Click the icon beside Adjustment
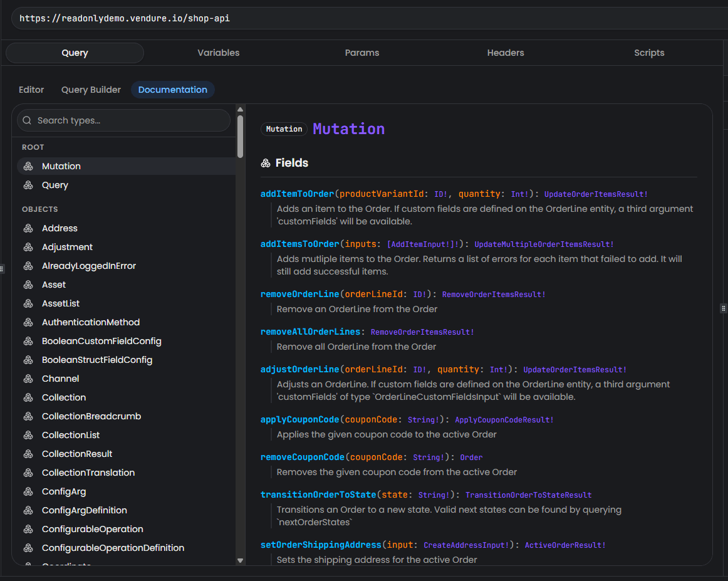Viewport: 728px width, 581px height. (28, 247)
